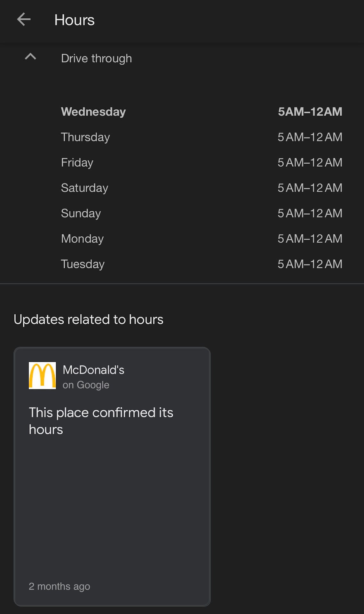Select the Drive through label

[x=96, y=59]
